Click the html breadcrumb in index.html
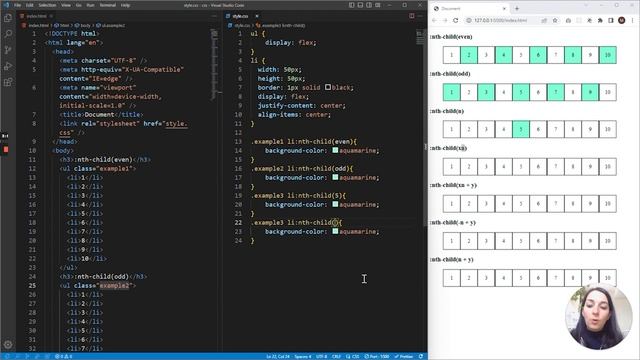 pos(62,25)
